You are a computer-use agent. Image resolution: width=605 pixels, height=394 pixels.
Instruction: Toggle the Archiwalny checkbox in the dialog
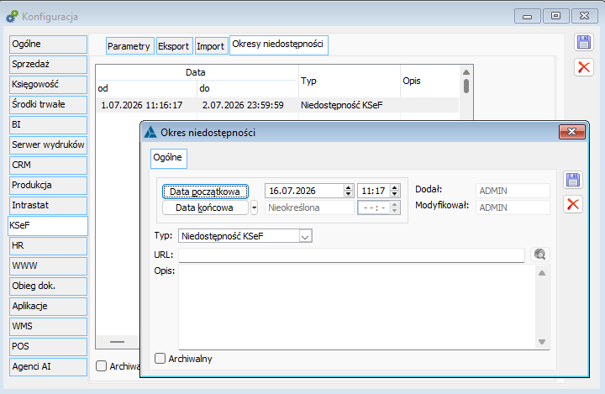[160, 358]
